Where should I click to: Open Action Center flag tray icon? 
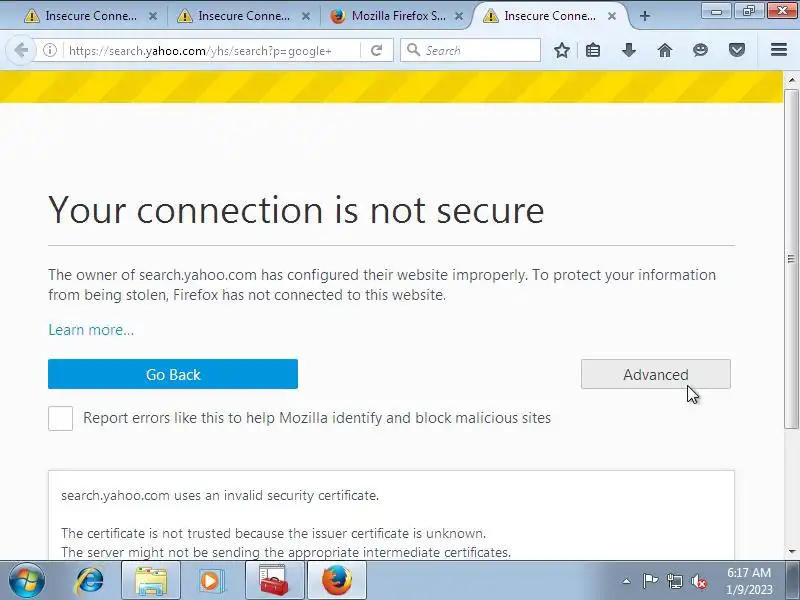coord(649,581)
